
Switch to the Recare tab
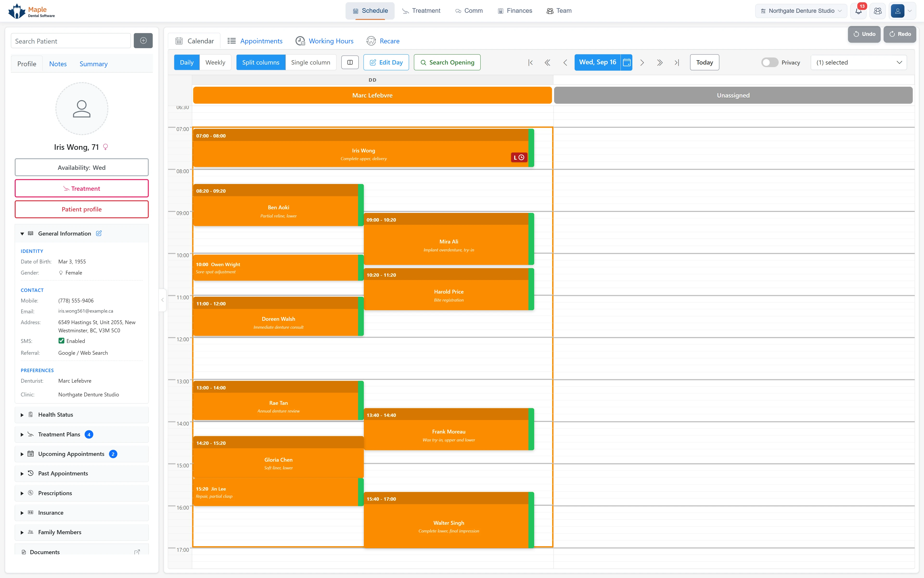click(383, 41)
